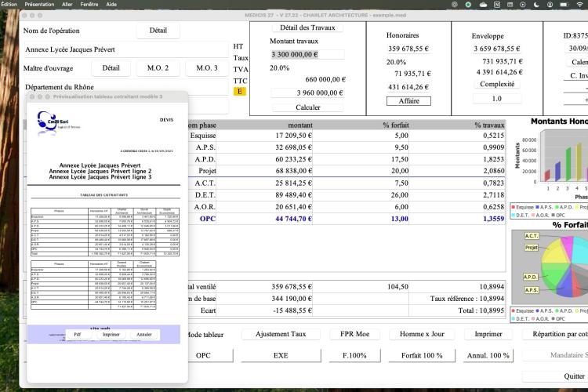
Task: Select the bold OPC amount 44 744,70 €
Action: pos(294,219)
